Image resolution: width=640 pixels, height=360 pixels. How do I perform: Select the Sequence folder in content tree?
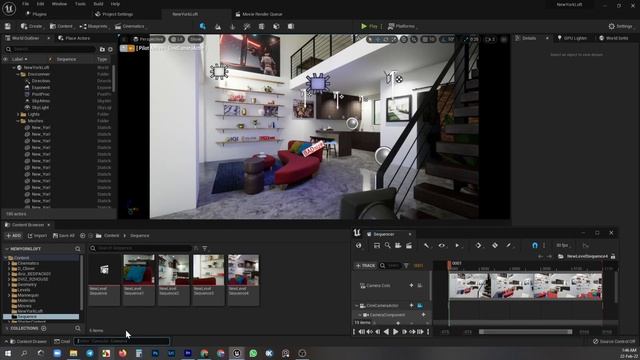click(41, 316)
